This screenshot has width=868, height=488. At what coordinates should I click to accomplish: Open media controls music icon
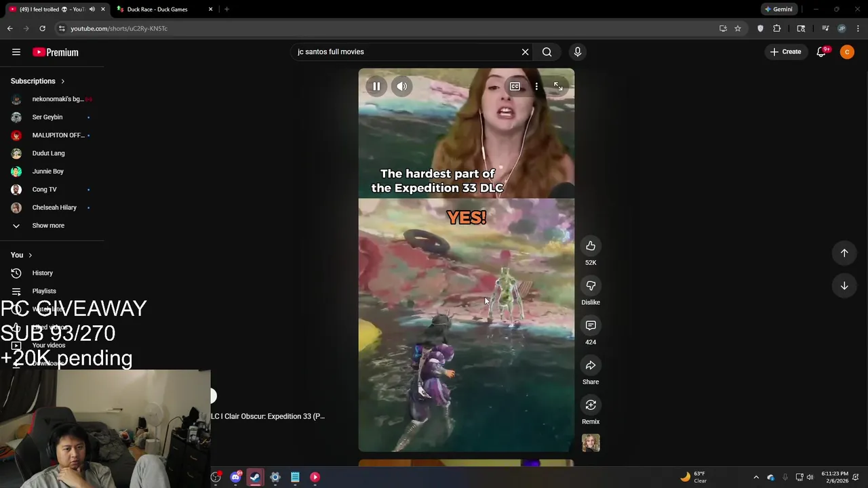825,28
